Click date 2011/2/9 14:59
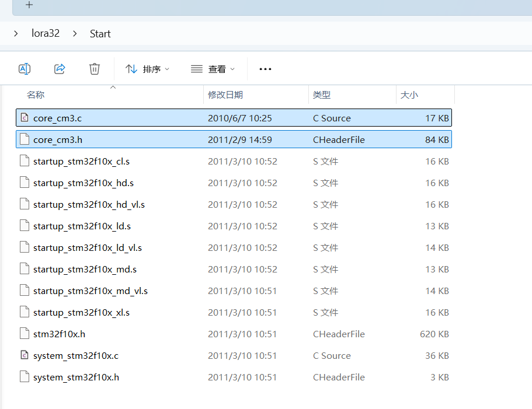The width and height of the screenshot is (532, 409). pos(240,140)
